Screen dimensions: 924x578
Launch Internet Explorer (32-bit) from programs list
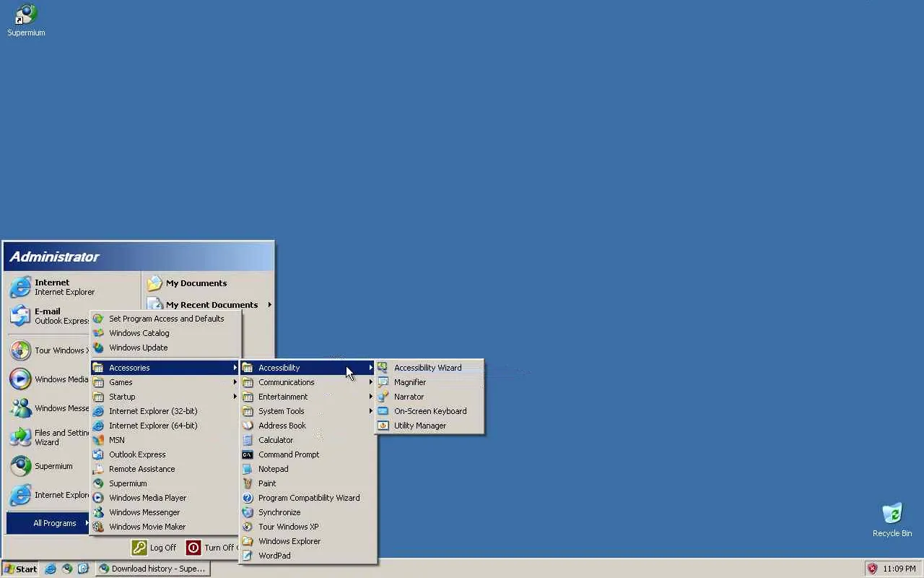pos(165,411)
